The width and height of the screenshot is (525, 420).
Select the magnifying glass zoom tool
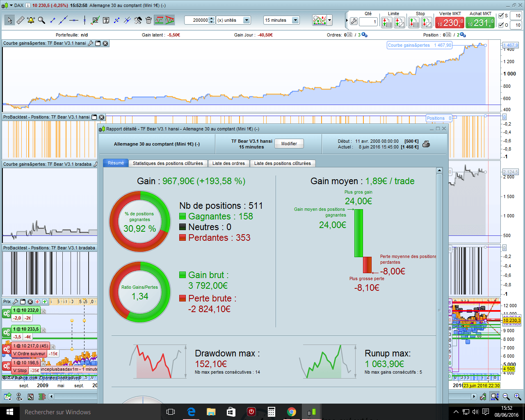point(41,20)
